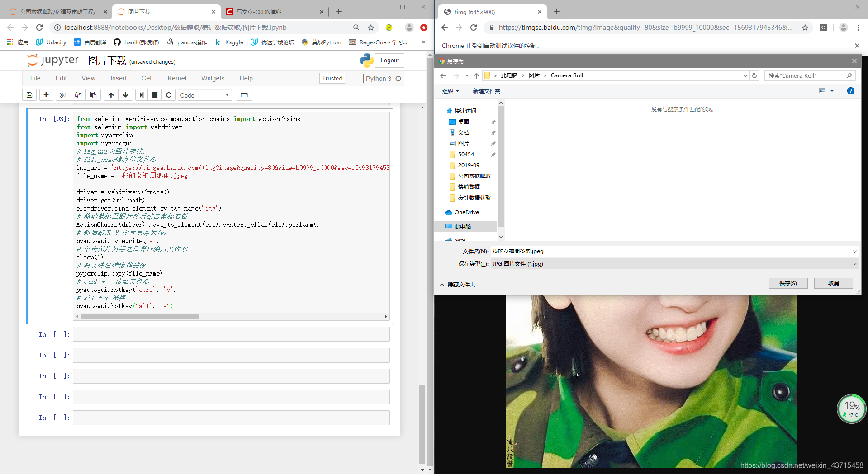Open a new tab in left Chrome window
Image resolution: width=868 pixels, height=474 pixels.
pyautogui.click(x=339, y=12)
